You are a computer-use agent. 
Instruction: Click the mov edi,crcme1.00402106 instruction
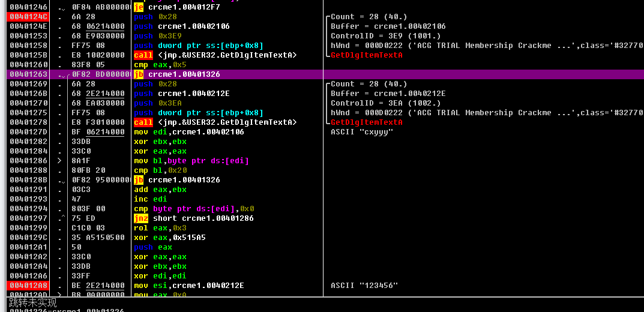[x=188, y=132]
